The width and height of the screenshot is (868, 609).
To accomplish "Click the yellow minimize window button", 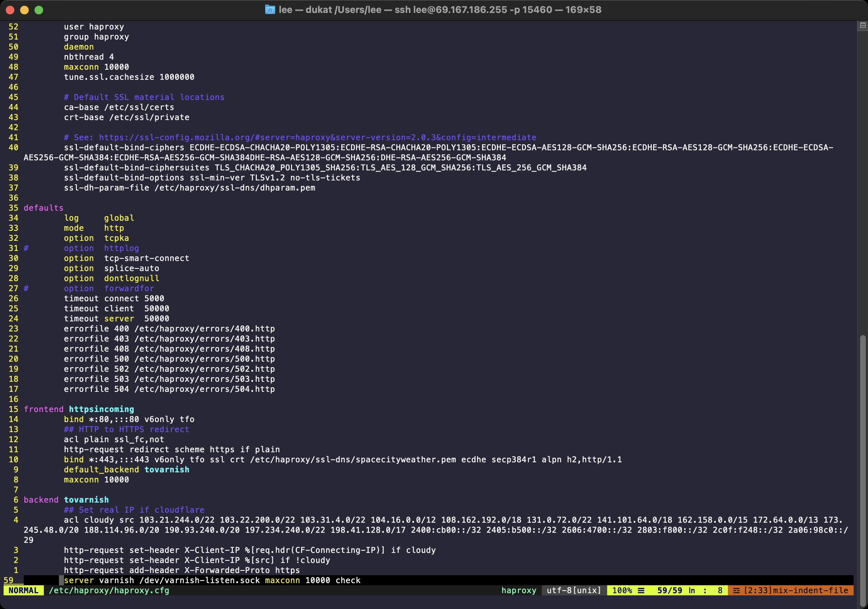I will pyautogui.click(x=24, y=10).
